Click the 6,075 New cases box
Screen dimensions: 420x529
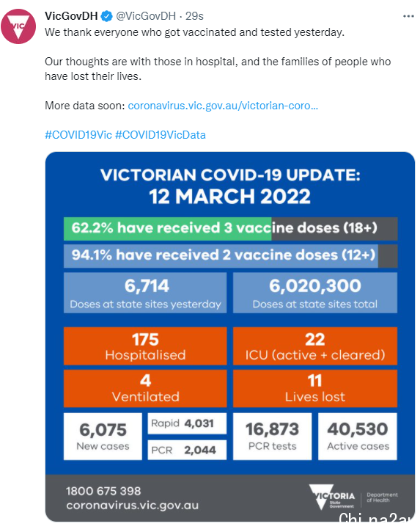click(x=103, y=437)
